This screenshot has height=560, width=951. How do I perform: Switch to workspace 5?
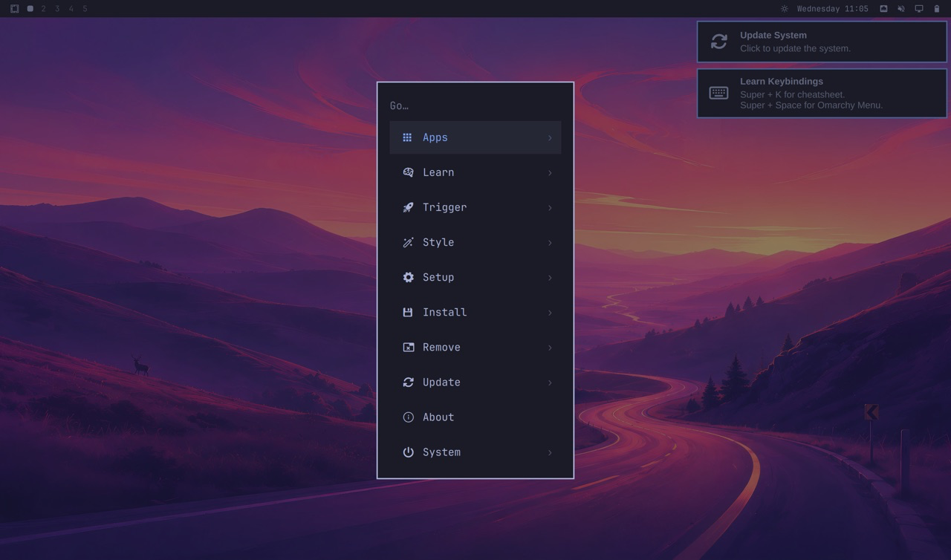pyautogui.click(x=85, y=9)
